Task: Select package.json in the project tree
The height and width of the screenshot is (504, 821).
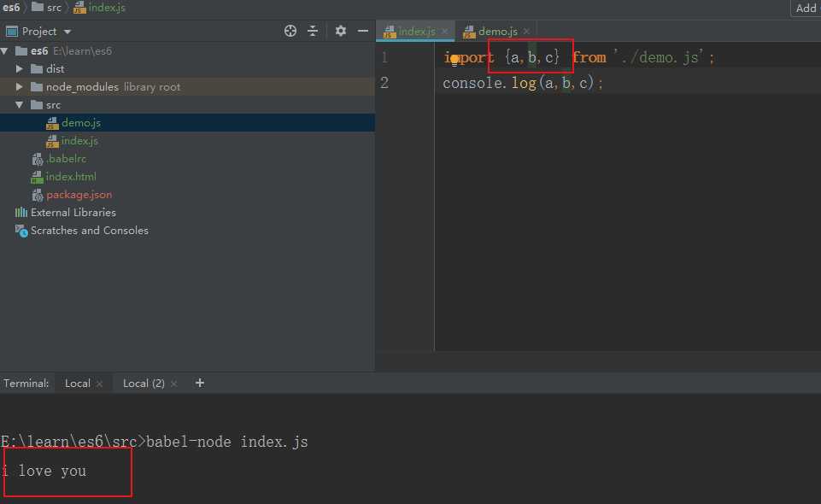Action: [x=79, y=195]
